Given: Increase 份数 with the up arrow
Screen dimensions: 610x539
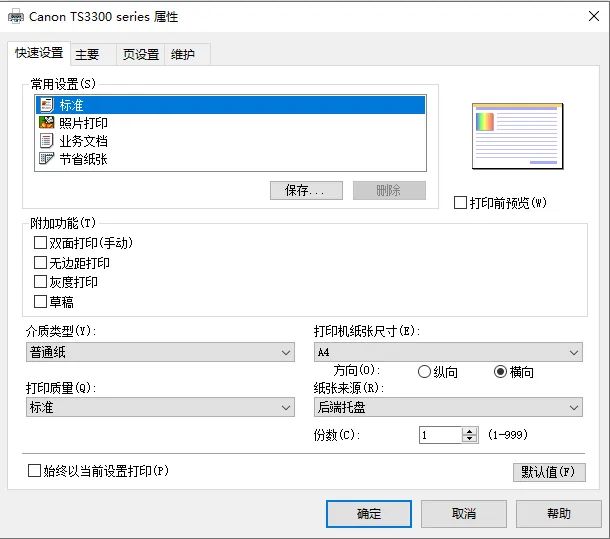Looking at the screenshot, I should click(470, 431).
